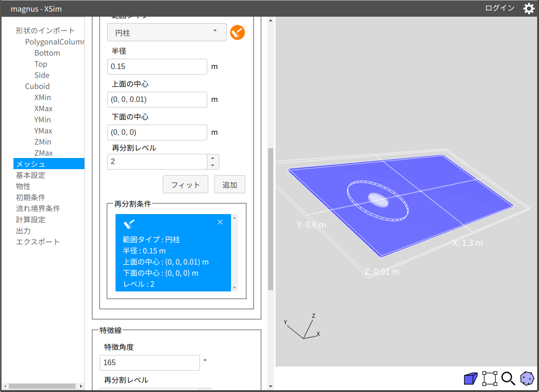Select the YMin tree item
Screen dimensions: 539x392
42,120
